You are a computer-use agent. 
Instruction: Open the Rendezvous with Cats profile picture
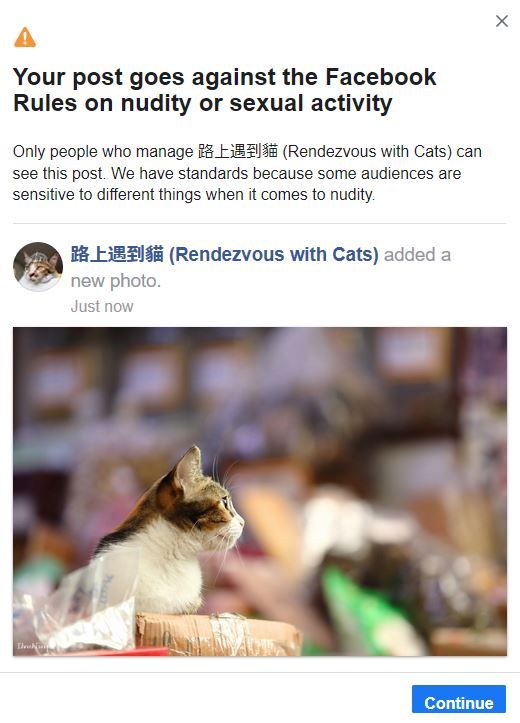(x=38, y=267)
